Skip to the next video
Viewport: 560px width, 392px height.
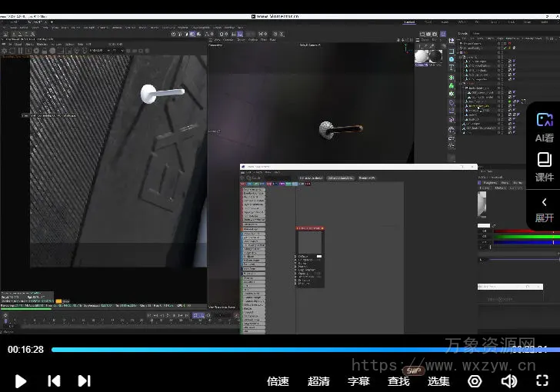85,380
